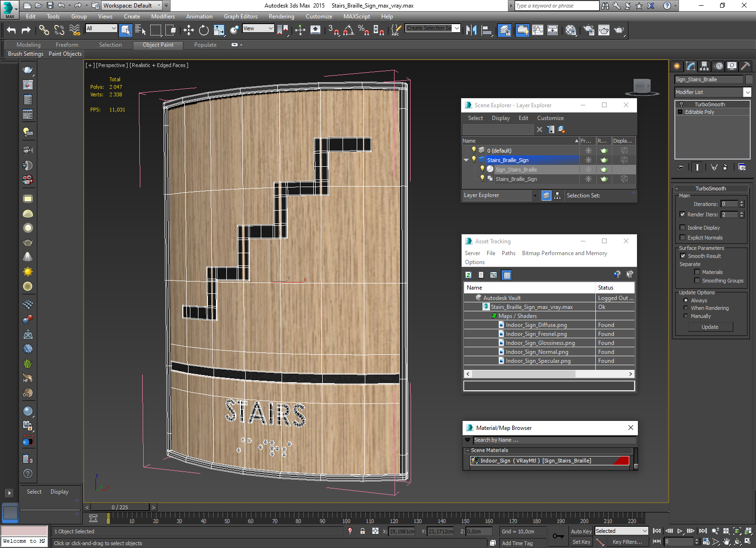Open the Create command panel tab

(677, 66)
